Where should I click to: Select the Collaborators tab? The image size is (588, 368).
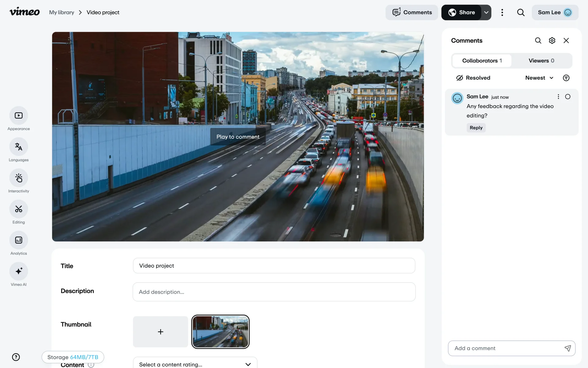point(482,61)
